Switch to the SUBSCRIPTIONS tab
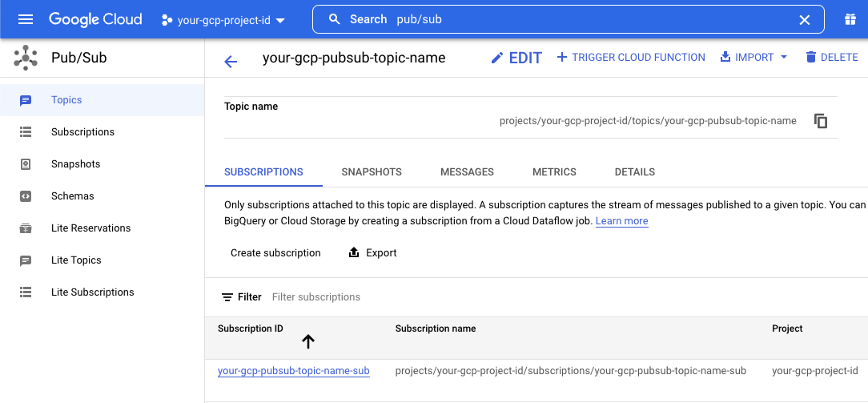The image size is (868, 403). click(263, 172)
